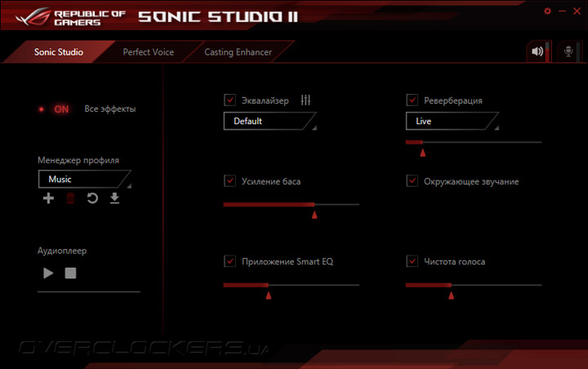The width and height of the screenshot is (588, 369).
Task: Reset profile with circular arrow icon
Action: tap(92, 198)
